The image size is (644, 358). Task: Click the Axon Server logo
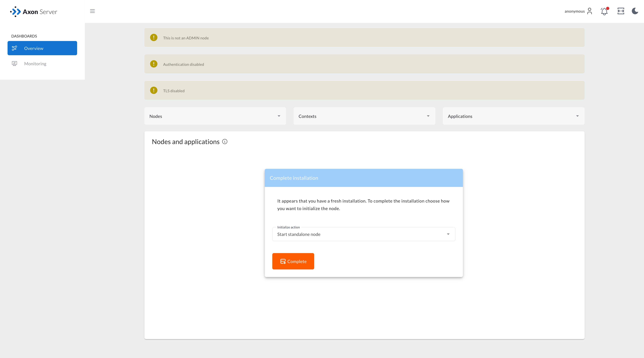click(34, 12)
